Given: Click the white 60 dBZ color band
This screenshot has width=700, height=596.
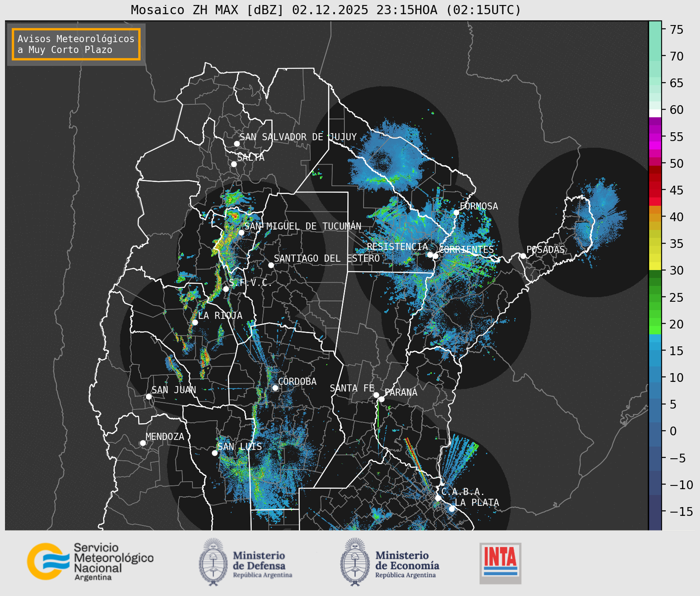Looking at the screenshot, I should [x=655, y=113].
